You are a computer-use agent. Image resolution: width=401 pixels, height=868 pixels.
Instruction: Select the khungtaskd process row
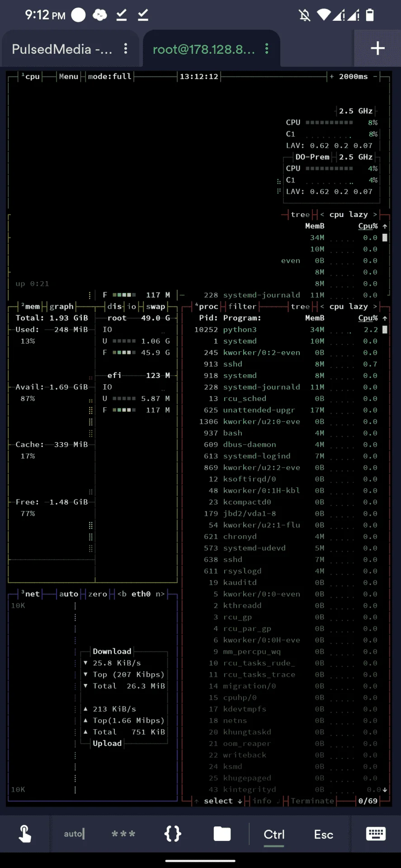pos(286,732)
